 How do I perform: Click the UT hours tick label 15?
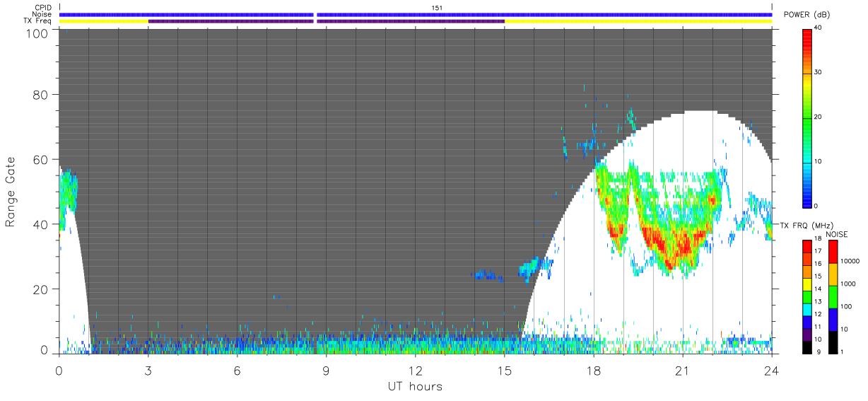click(x=505, y=370)
